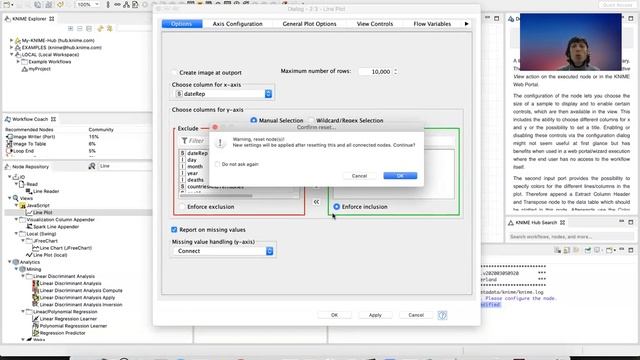640x360 pixels.
Task: Expand the EXAMPLES server entry
Action: [11, 47]
